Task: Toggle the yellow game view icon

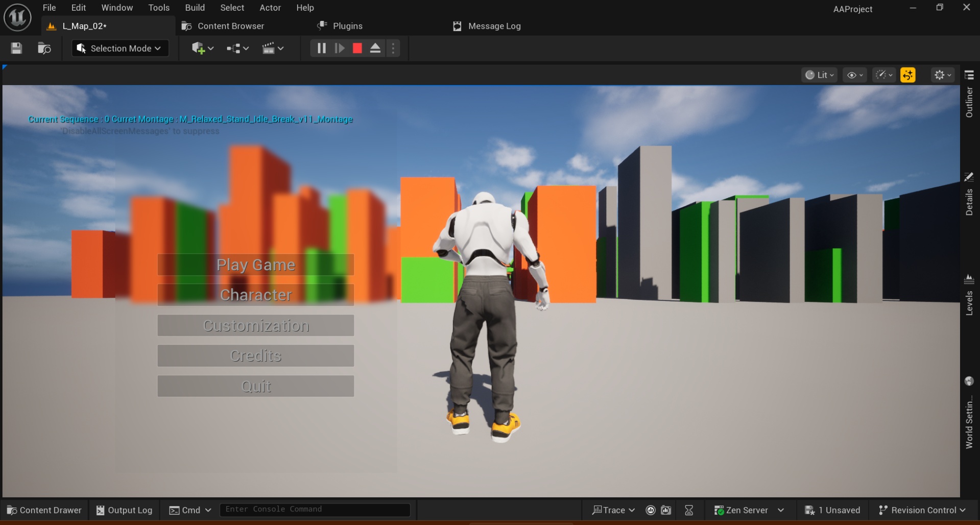Action: click(908, 75)
